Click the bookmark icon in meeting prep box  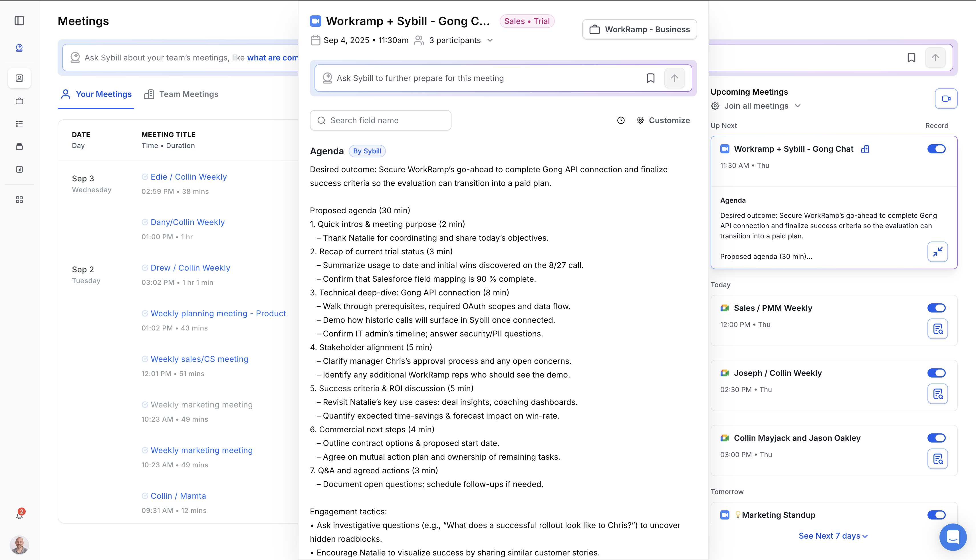pos(650,78)
